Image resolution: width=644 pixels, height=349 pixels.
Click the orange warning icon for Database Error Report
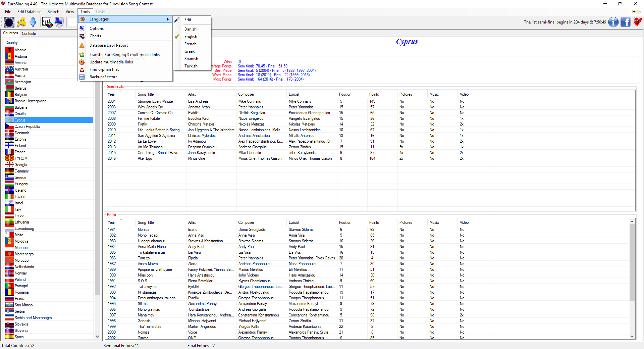pyautogui.click(x=82, y=45)
